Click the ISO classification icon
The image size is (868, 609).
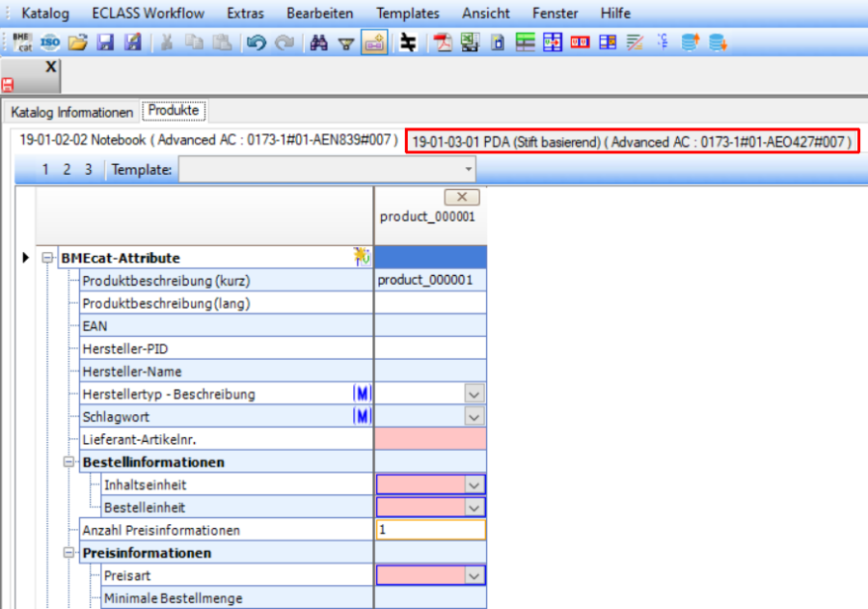[x=49, y=42]
